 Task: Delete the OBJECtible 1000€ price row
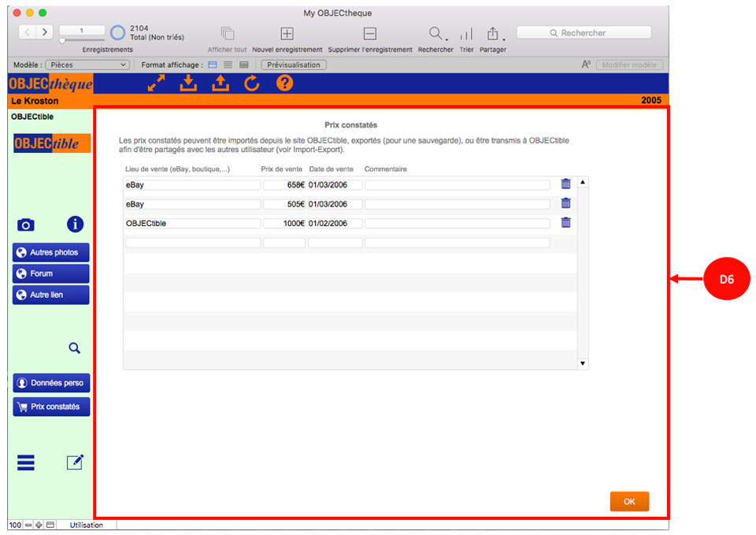(565, 222)
